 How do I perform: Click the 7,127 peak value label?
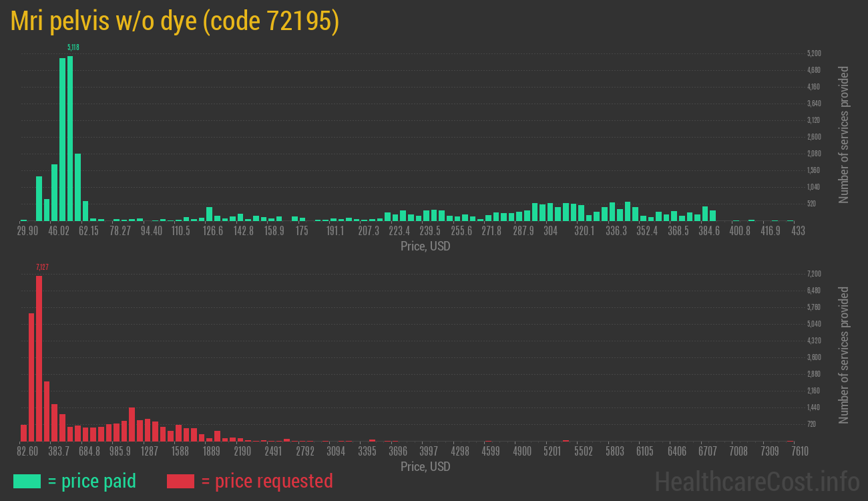42,267
